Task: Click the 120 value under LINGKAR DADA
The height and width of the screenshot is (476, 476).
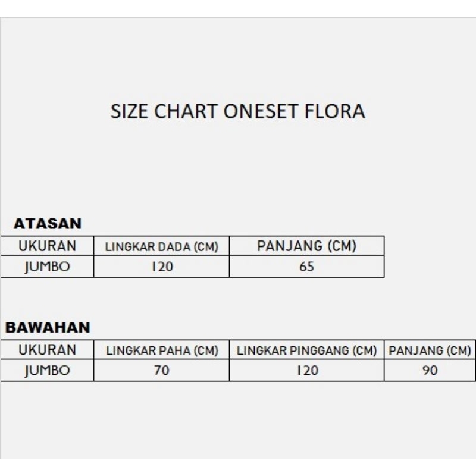Action: [x=161, y=267]
